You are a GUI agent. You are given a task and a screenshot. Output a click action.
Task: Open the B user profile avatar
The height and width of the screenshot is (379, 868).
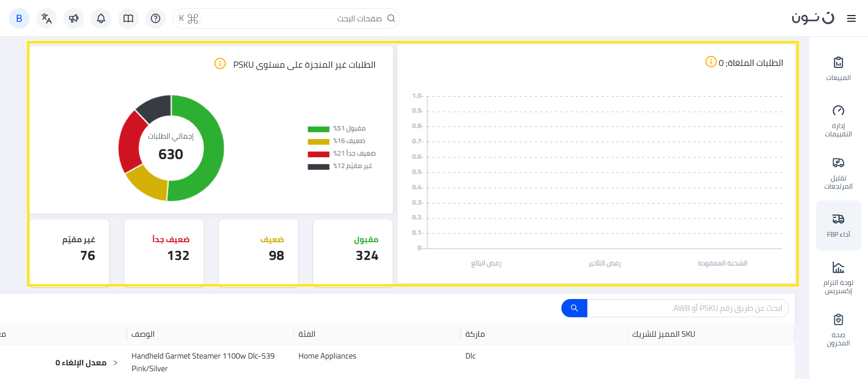tap(19, 19)
